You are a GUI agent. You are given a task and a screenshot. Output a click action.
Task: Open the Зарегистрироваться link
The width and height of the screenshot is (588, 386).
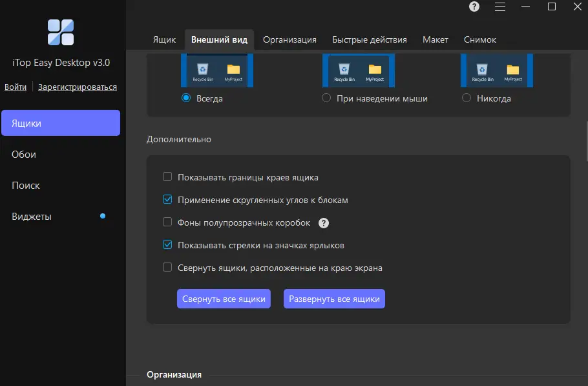pos(78,87)
